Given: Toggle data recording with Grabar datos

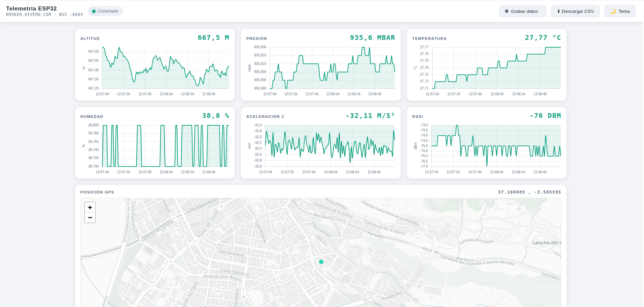Looking at the screenshot, I should (523, 11).
